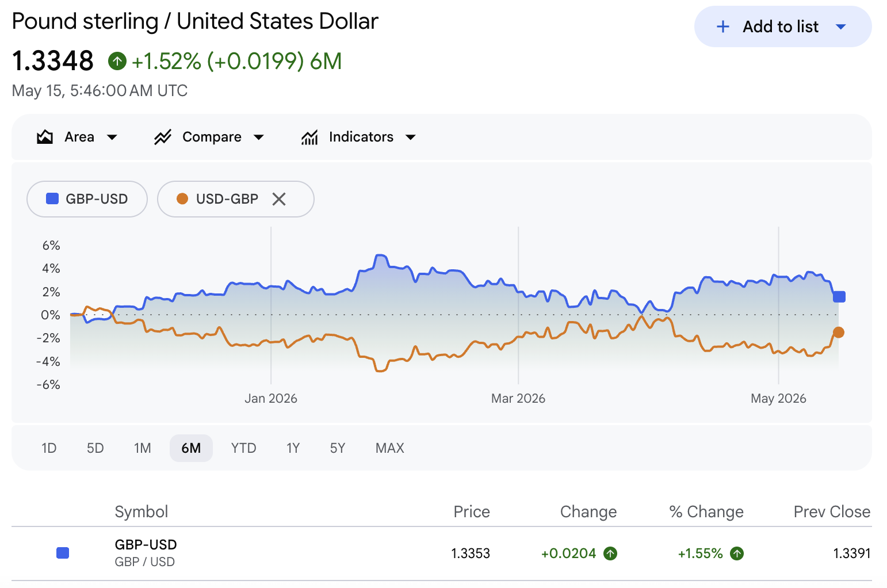Expand the Compare dropdown arrow

(x=259, y=137)
